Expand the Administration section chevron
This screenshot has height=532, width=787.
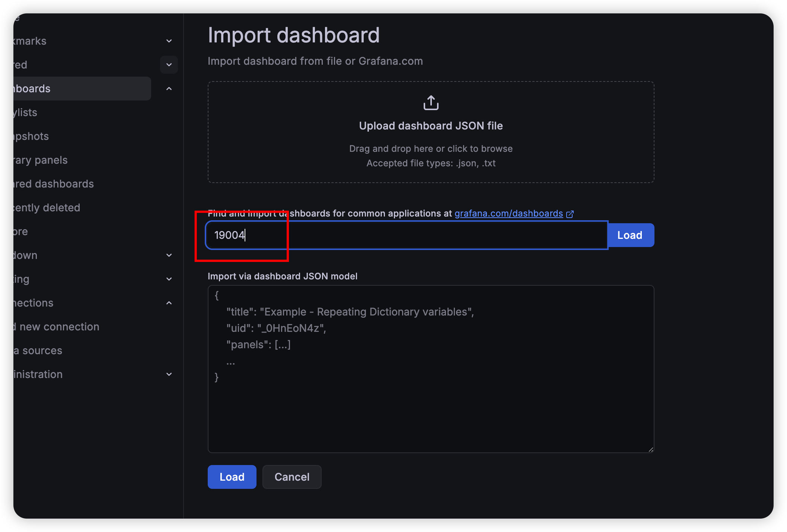coord(169,374)
